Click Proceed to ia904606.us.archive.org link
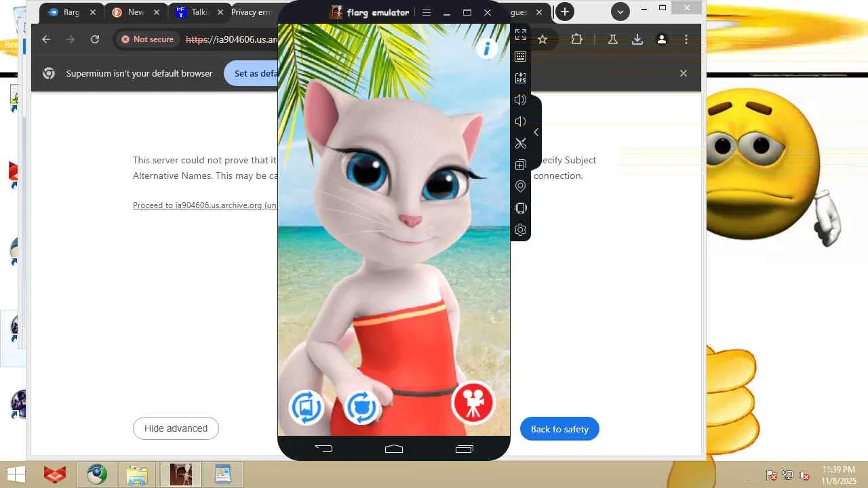 click(x=205, y=205)
